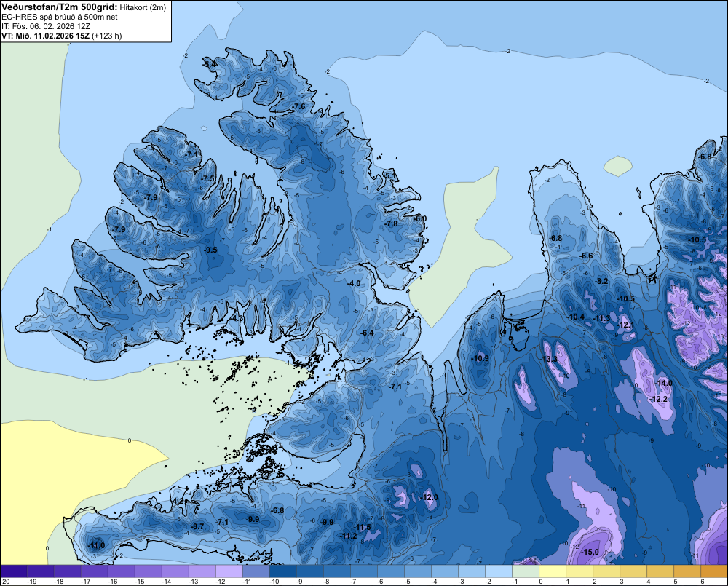Click the '-20' label on the legend bar

tap(6, 582)
